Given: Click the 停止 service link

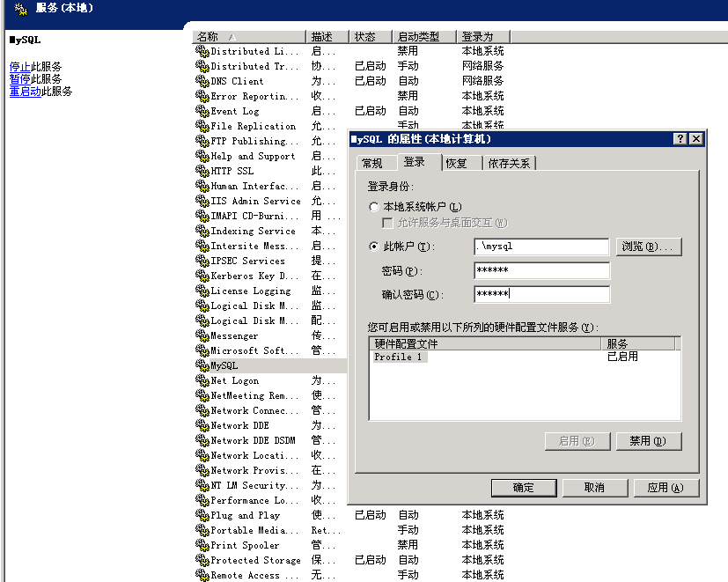Looking at the screenshot, I should pyautogui.click(x=20, y=66).
